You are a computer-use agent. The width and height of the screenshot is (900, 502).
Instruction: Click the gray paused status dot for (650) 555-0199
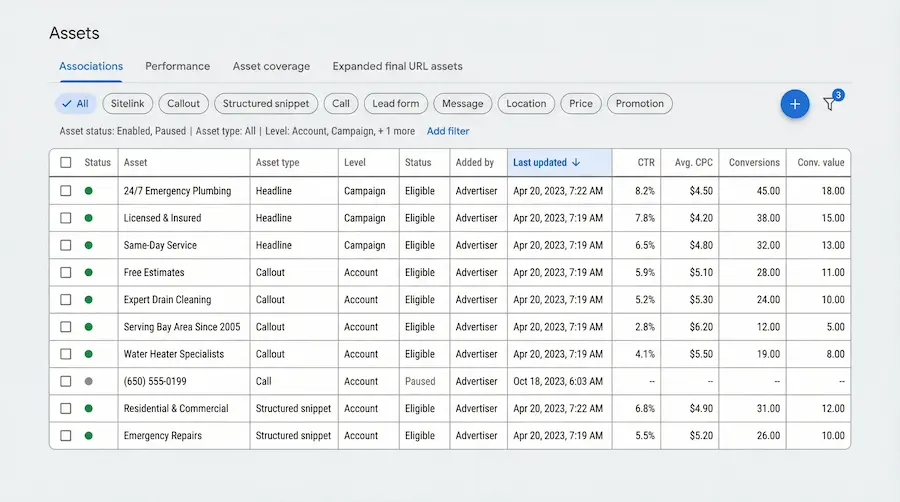88,381
